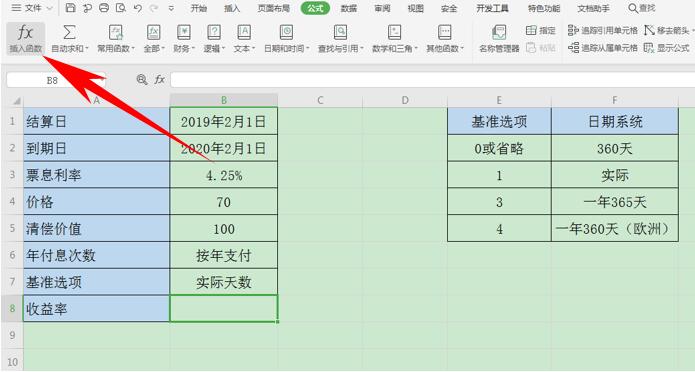Open the Logical (逻辑) functions dropdown
This screenshot has width=695, height=372.
[x=214, y=39]
